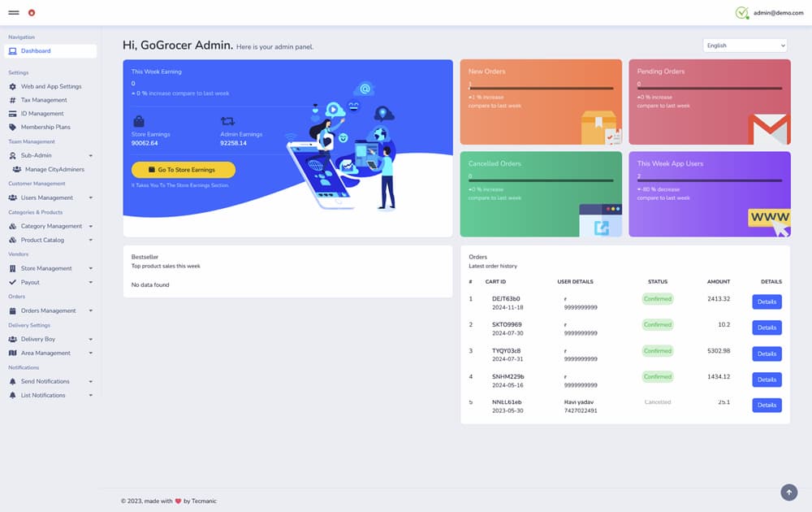812x512 pixels.
Task: Expand the Delivery Boy submenu arrow
Action: tap(91, 339)
